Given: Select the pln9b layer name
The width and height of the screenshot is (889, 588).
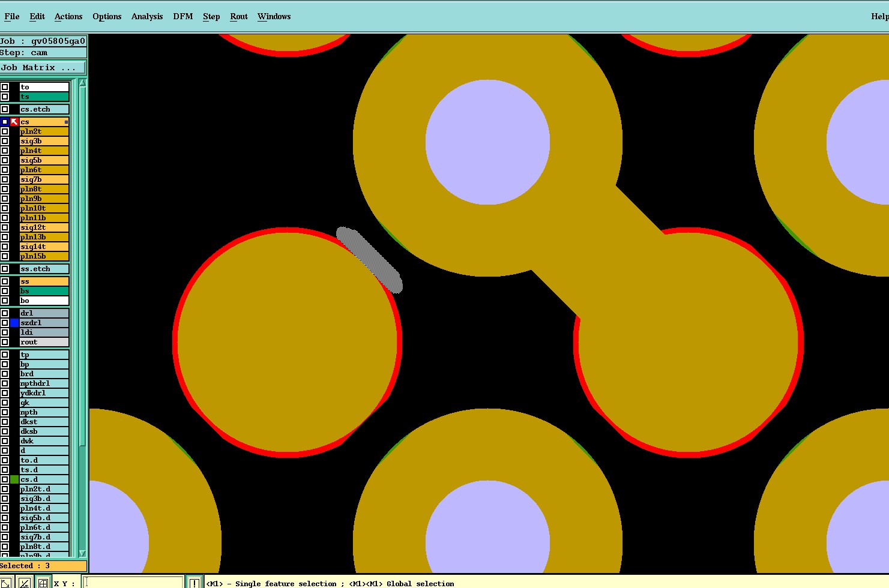Looking at the screenshot, I should (44, 199).
